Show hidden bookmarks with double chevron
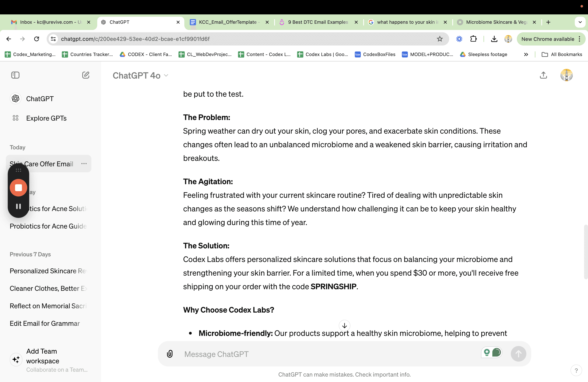This screenshot has width=588, height=382. click(526, 54)
